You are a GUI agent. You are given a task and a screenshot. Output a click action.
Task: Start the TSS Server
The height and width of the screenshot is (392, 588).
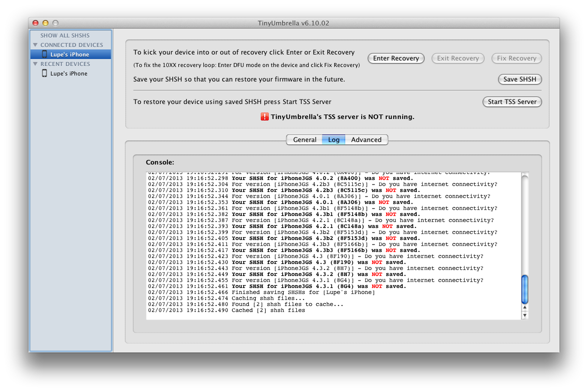point(512,102)
